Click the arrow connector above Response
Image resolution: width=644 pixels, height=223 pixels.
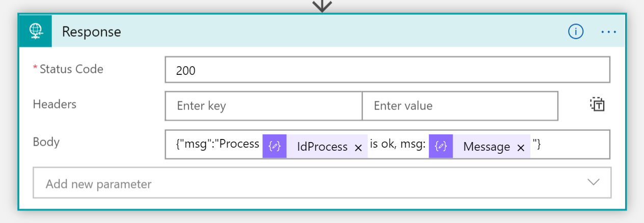(x=322, y=6)
